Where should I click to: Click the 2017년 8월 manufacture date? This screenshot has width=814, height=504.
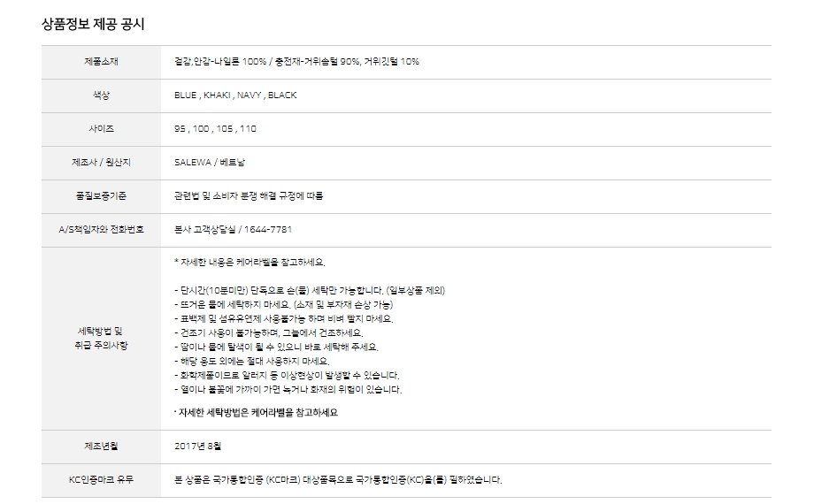click(199, 447)
